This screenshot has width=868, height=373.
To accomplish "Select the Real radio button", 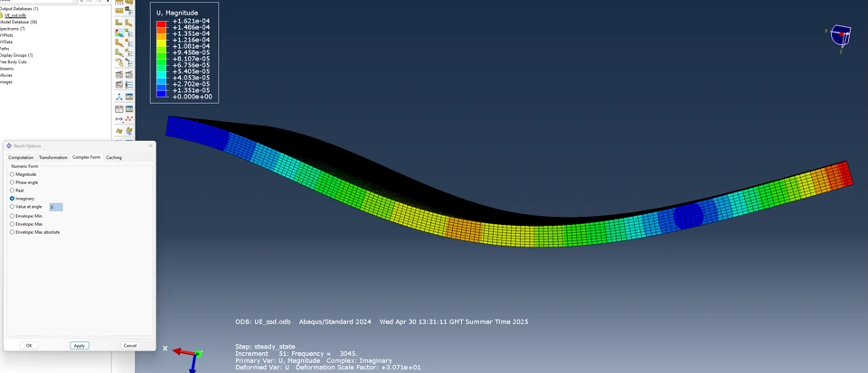I will click(12, 190).
